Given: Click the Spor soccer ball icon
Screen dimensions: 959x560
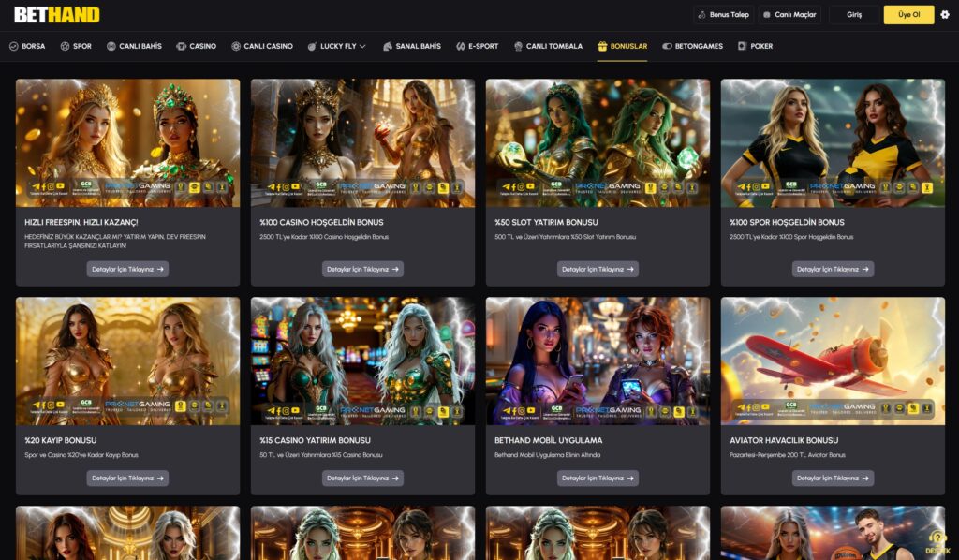Looking at the screenshot, I should tap(65, 46).
